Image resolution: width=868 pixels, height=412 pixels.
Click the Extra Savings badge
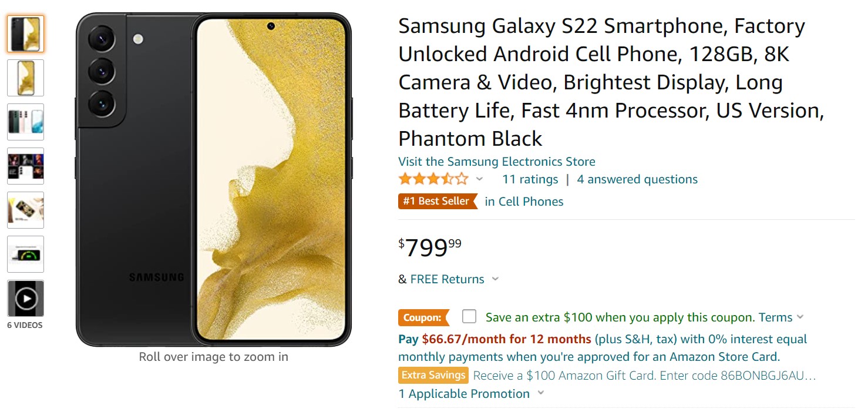(x=433, y=375)
